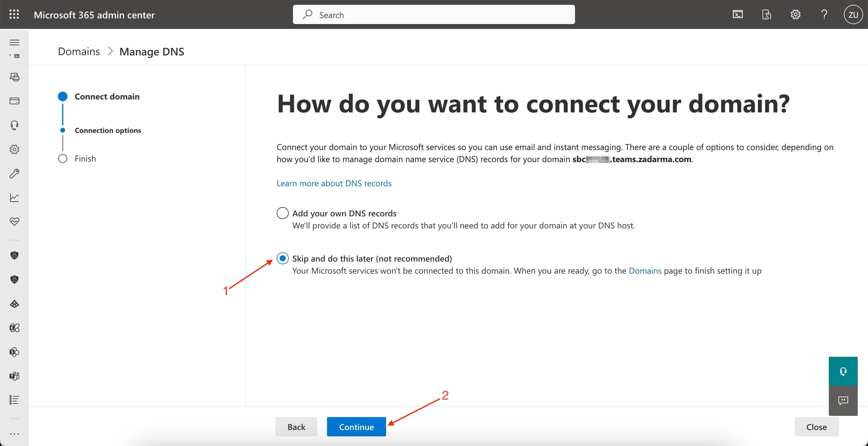Open Settings via the gear icon top right
Viewport: 868px width, 446px height.
(x=795, y=14)
